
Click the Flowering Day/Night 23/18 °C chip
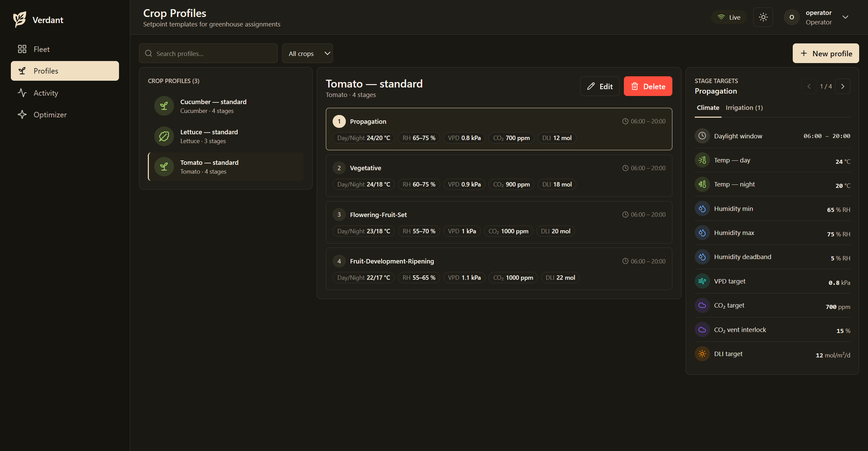(x=363, y=231)
